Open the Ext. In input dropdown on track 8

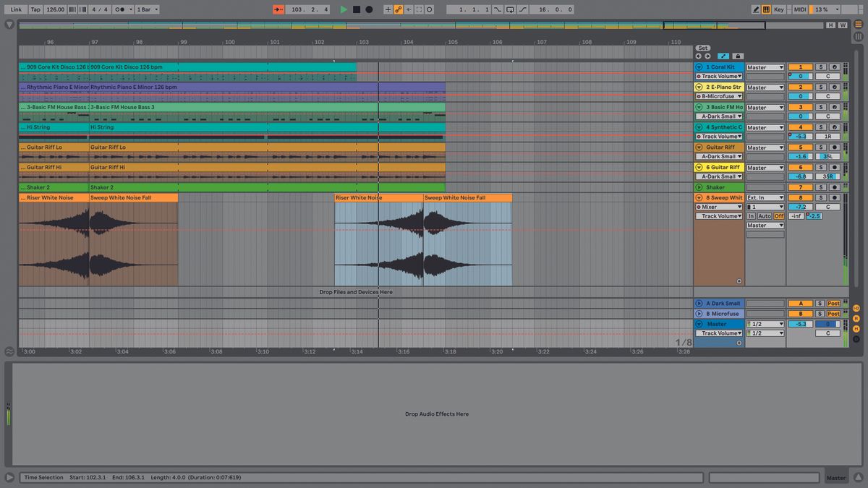pyautogui.click(x=765, y=197)
